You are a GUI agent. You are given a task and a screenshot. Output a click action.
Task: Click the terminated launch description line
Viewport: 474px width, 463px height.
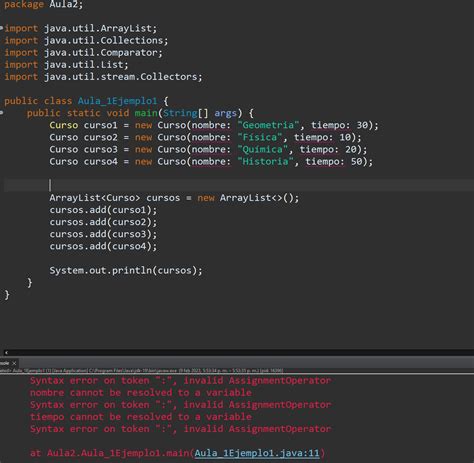point(142,370)
